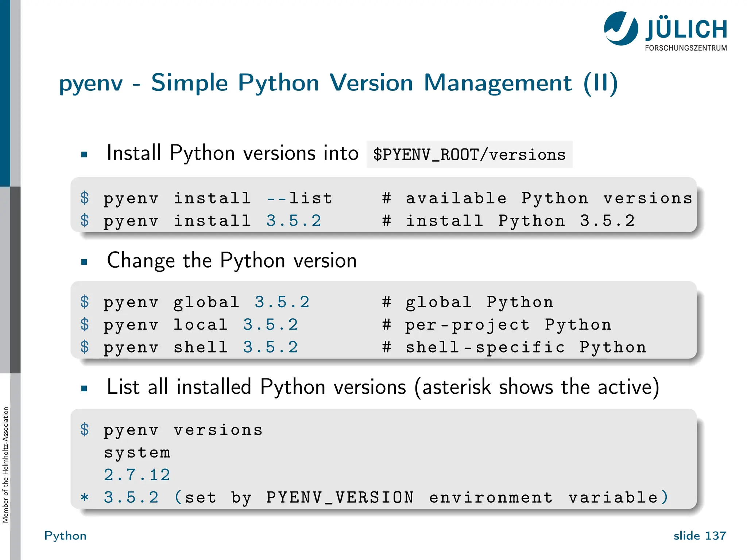The height and width of the screenshot is (560, 747).
Task: Click the version output '2.7.12'
Action: (x=137, y=475)
